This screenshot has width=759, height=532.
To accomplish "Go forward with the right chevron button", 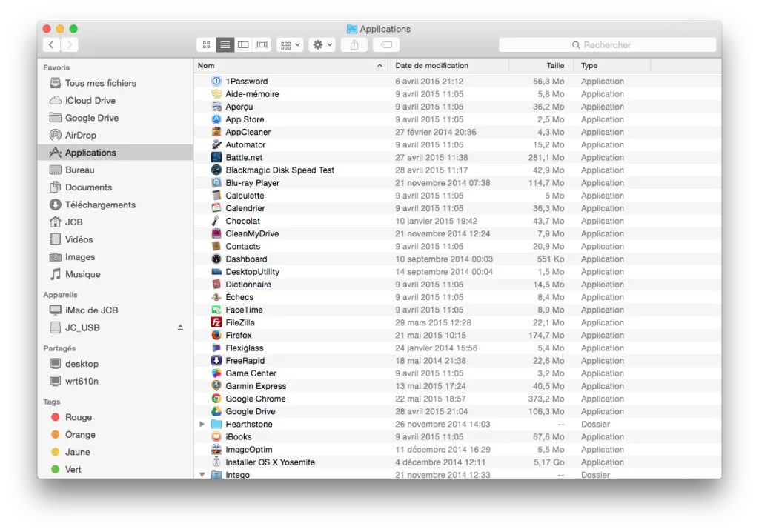I will (70, 45).
